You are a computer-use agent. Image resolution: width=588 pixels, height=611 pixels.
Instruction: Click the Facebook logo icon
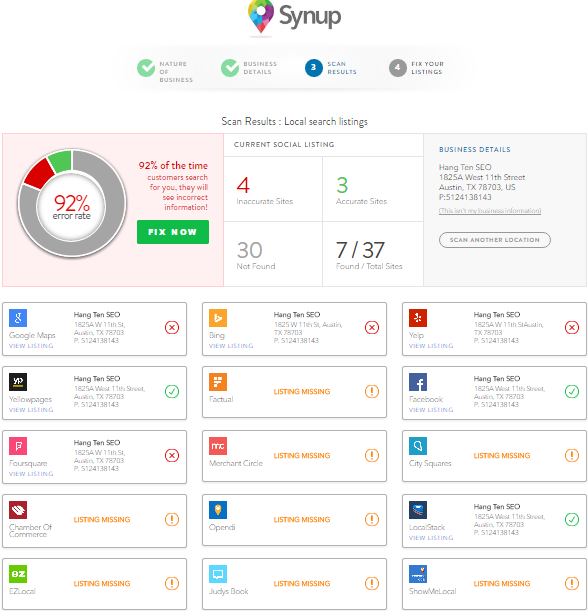(x=418, y=382)
